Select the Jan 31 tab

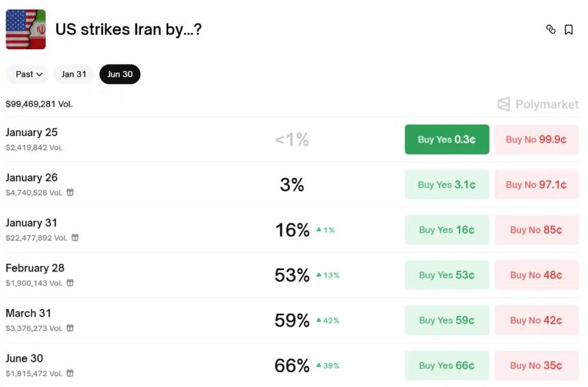coord(74,74)
